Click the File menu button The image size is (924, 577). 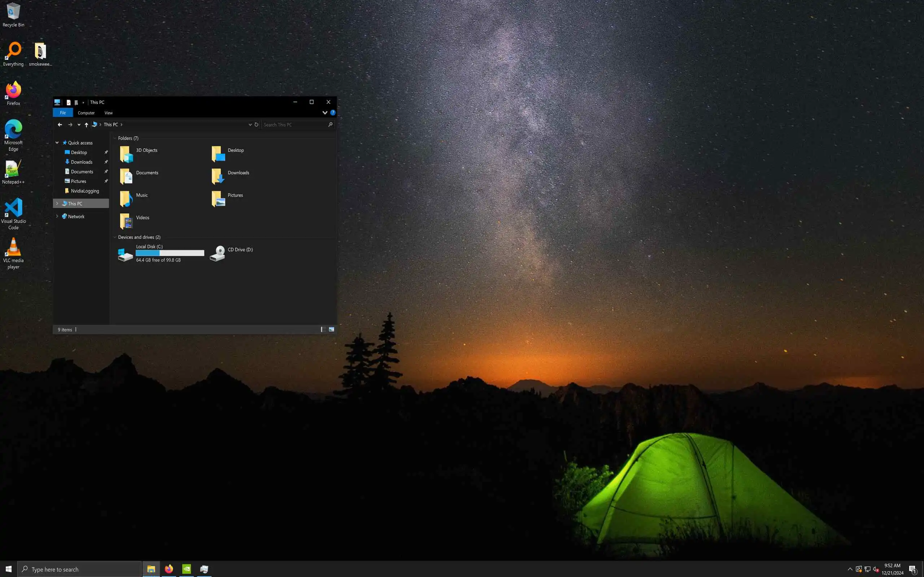62,113
